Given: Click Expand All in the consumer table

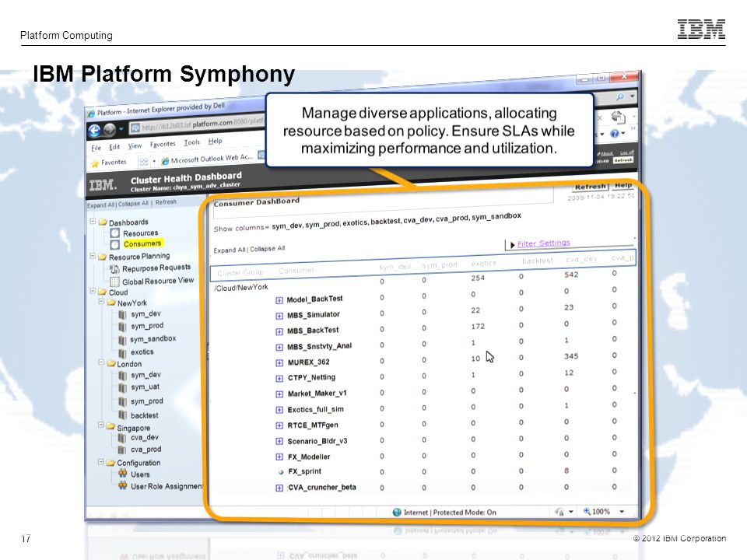Looking at the screenshot, I should pyautogui.click(x=229, y=250).
